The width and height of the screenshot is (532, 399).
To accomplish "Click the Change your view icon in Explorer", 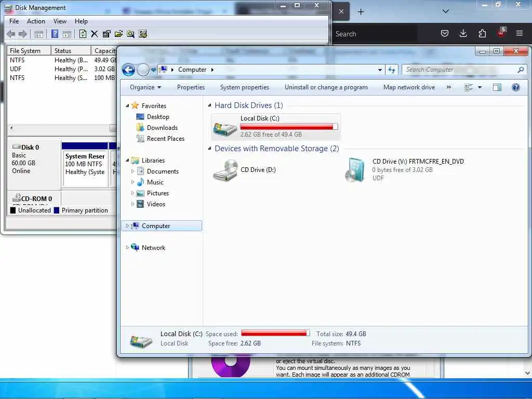I will pos(469,87).
